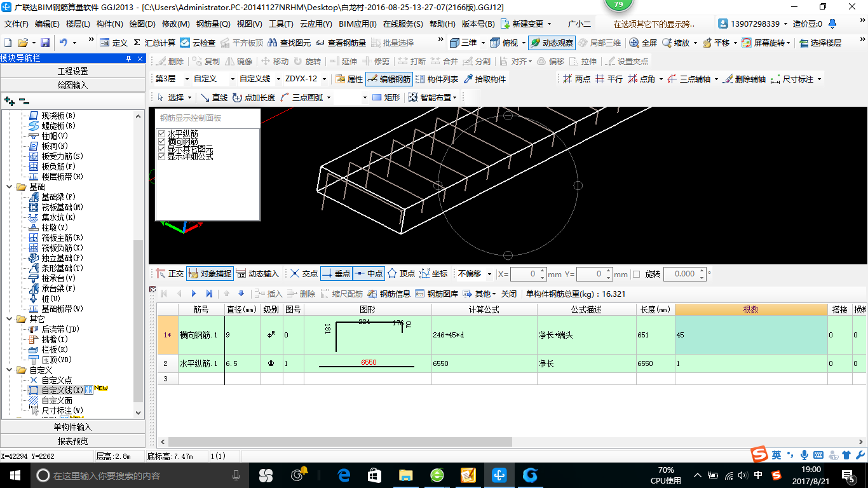Click the navigation tree vertical scrollbar

(139, 321)
